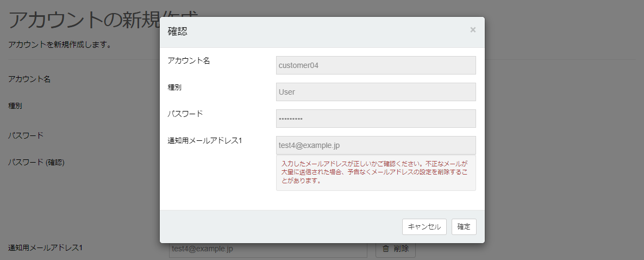The width and height of the screenshot is (644, 260).
Task: Click the background アカウント名 label on the page
Action: [29, 79]
